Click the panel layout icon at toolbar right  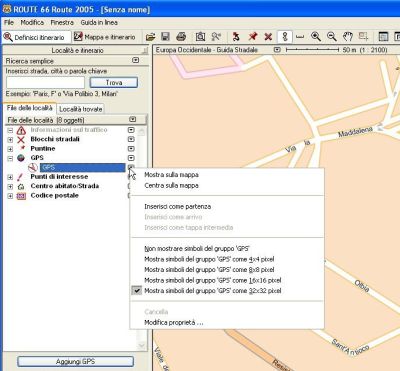[383, 37]
